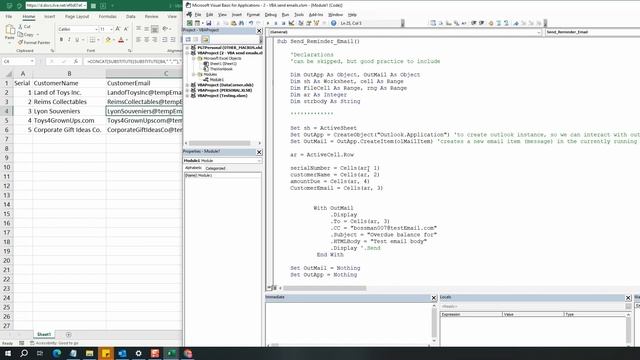Switch to Categorized tab in Properties
Image resolution: width=640 pixels, height=360 pixels.
[215, 168]
